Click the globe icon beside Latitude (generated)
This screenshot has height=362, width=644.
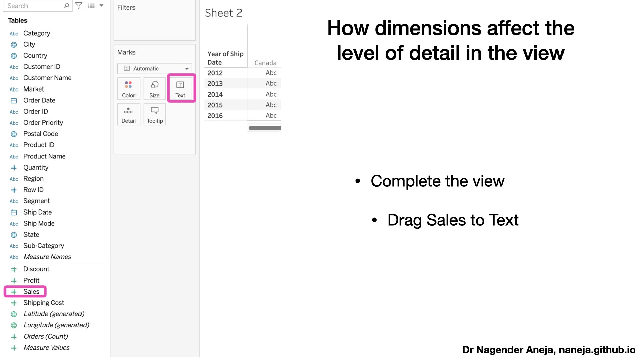pos(14,314)
